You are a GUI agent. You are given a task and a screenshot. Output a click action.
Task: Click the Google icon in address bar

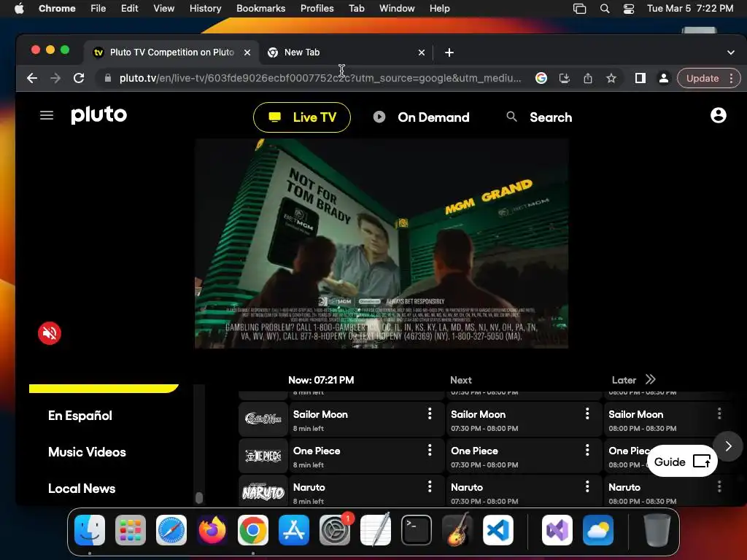tap(541, 78)
